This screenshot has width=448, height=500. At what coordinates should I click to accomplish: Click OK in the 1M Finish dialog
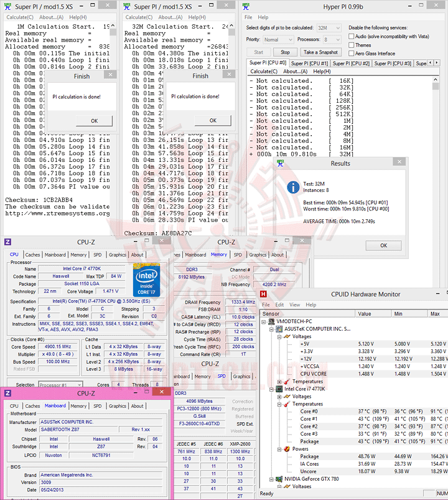pyautogui.click(x=95, y=121)
